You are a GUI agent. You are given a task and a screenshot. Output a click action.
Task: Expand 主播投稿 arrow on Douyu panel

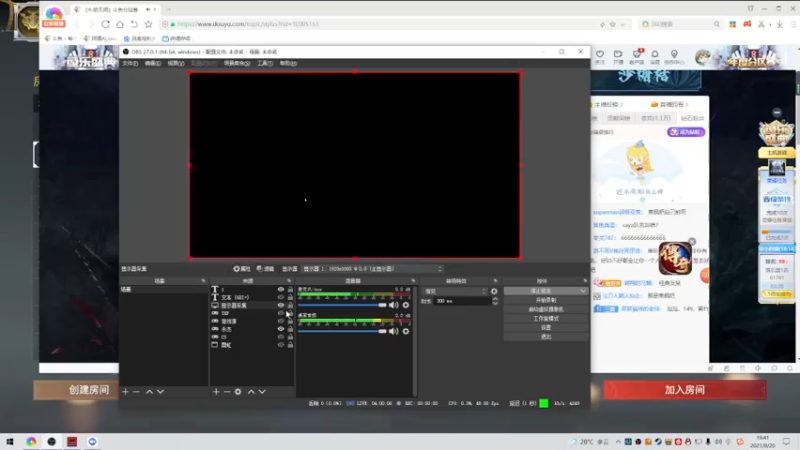coord(621,105)
